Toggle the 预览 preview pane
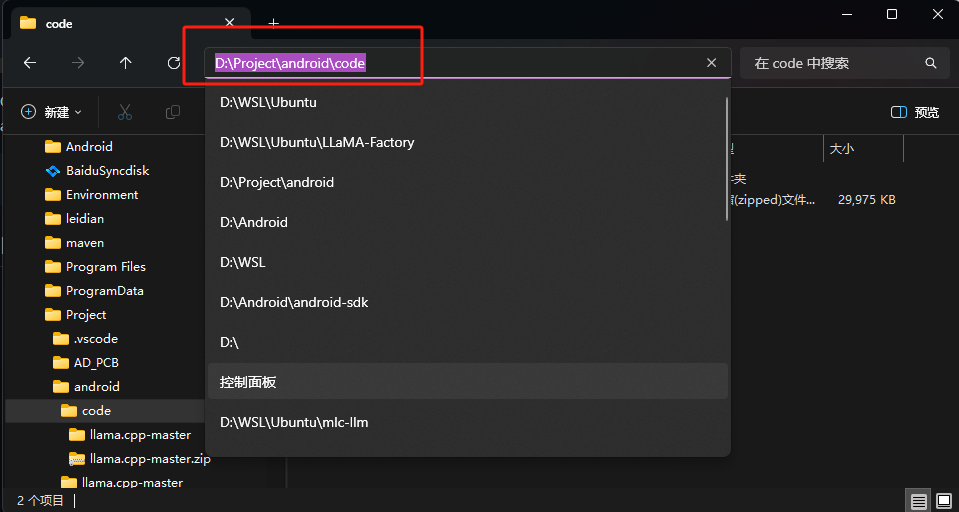Screen dimensions: 959x512 [x=915, y=112]
